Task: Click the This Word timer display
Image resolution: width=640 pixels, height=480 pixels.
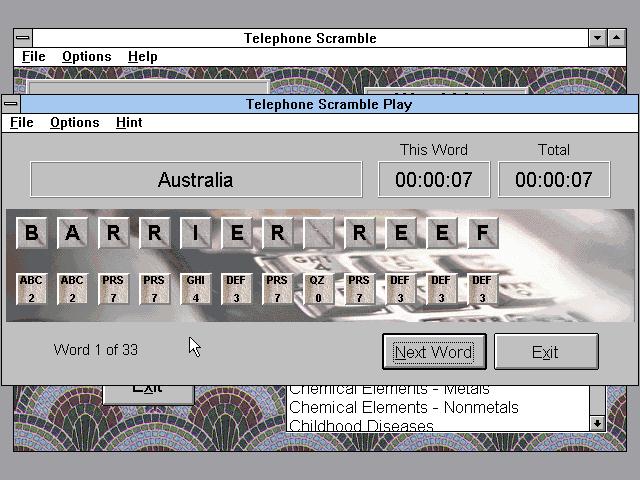Action: pos(434,180)
